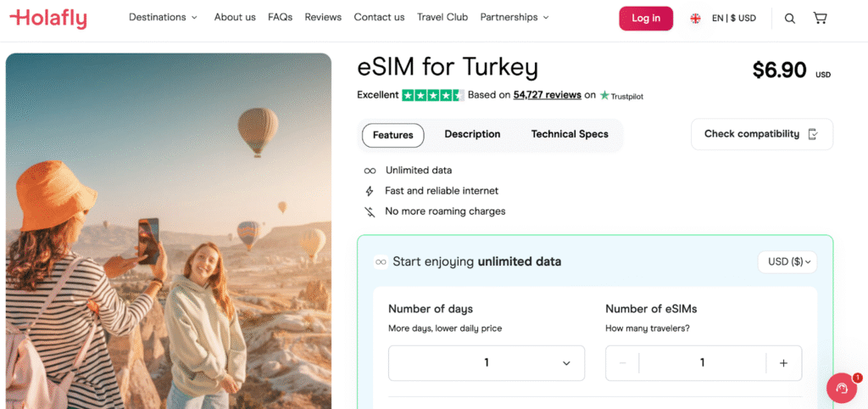Click the UK flag language icon
This screenshot has width=868, height=409.
pos(695,18)
